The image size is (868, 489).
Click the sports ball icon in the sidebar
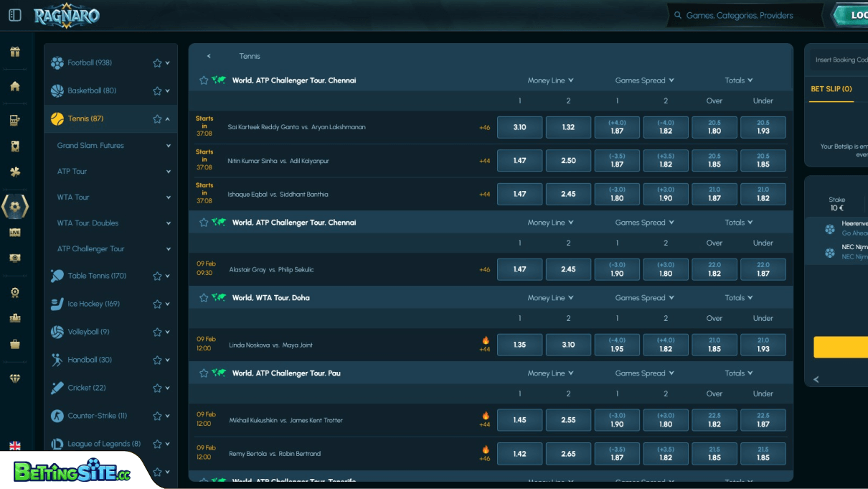14,206
